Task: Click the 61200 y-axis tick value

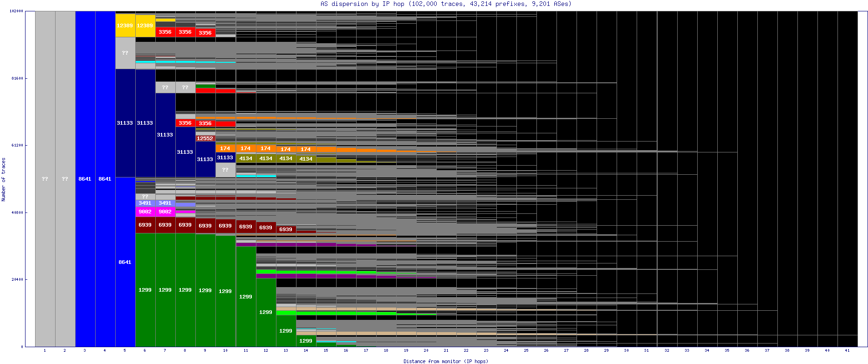Action: (17, 145)
